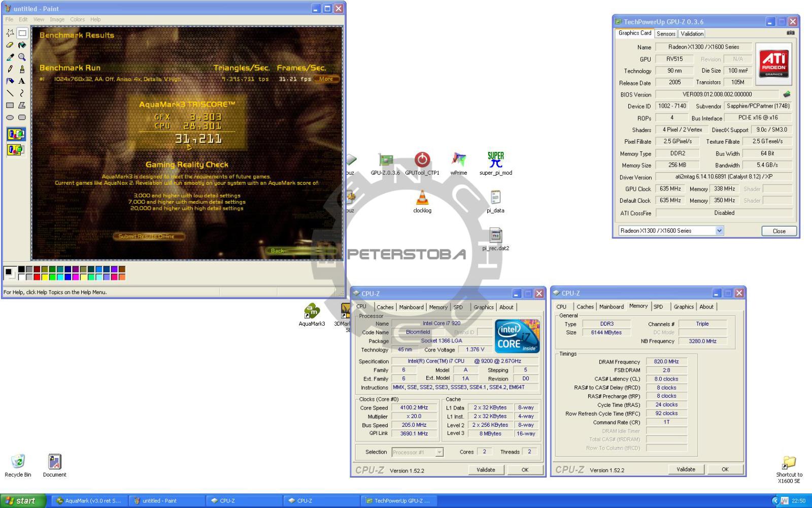Viewport: 812px width, 508px height.
Task: Click the GPU-Z screenshot camera icon
Action: click(x=790, y=33)
